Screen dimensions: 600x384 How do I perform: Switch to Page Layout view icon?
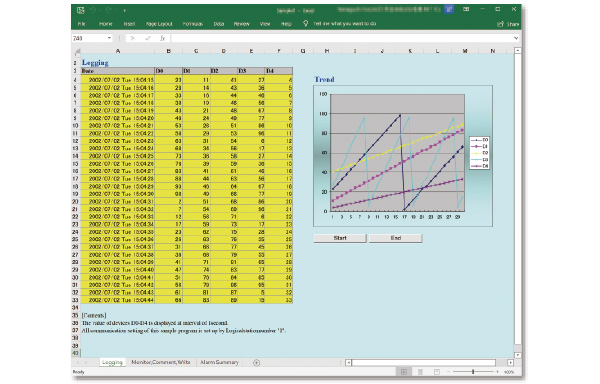pos(420,372)
